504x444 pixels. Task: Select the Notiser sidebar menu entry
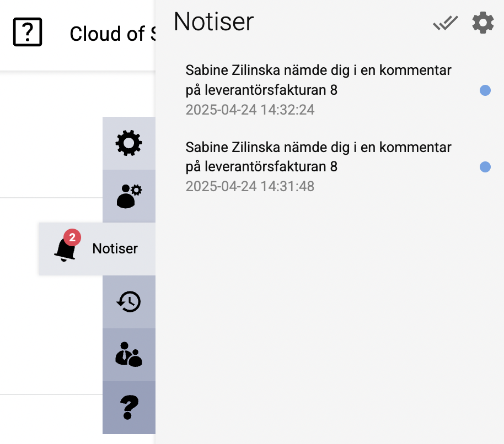pyautogui.click(x=114, y=249)
